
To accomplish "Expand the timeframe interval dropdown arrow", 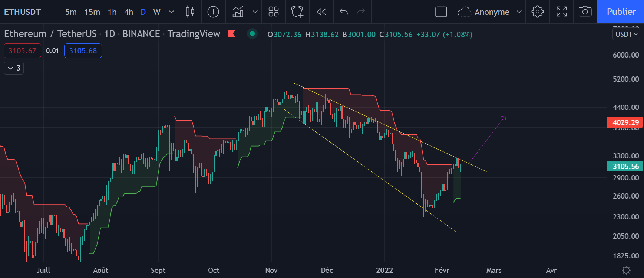I will [171, 12].
